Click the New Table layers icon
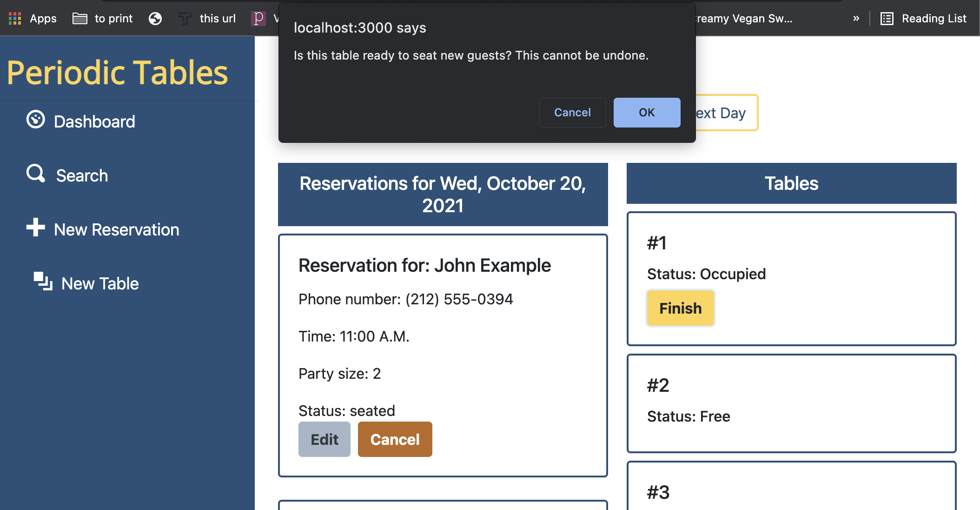This screenshot has width=980, height=510. pos(43,281)
